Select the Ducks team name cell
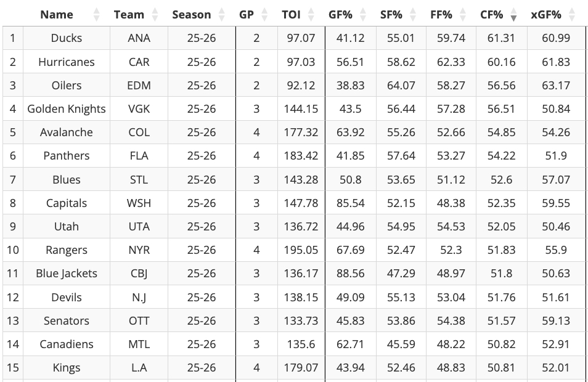 pyautogui.click(x=67, y=38)
